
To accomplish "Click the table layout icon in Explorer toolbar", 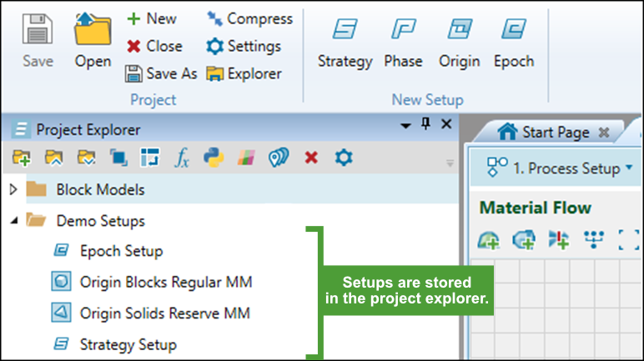I will click(x=150, y=158).
